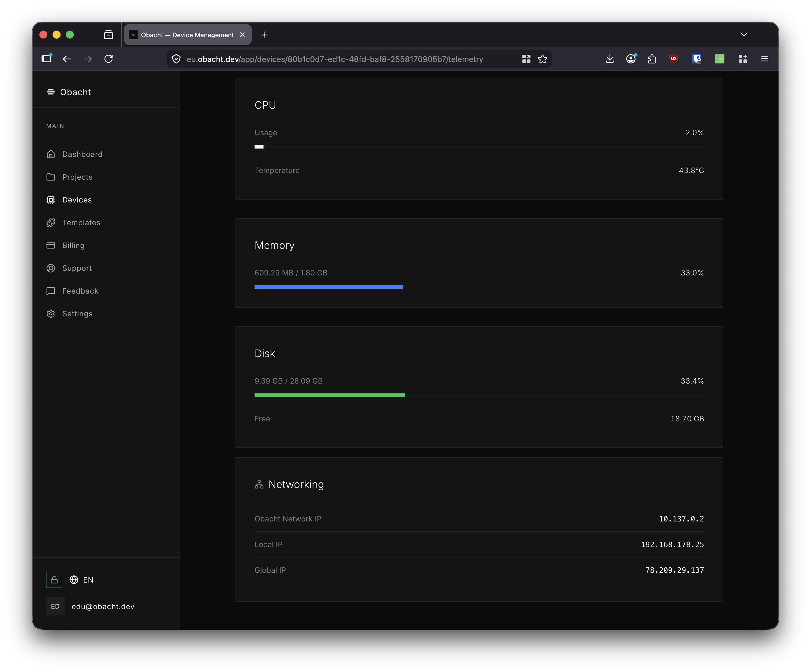
Task: Open recent browsing archive icon in the tab bar
Action: point(109,35)
